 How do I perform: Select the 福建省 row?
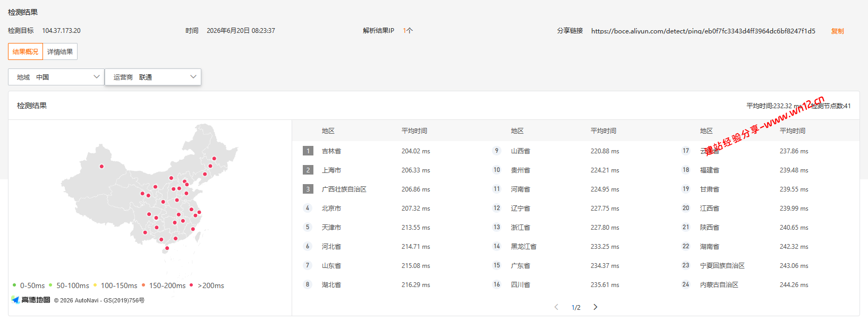click(765, 170)
